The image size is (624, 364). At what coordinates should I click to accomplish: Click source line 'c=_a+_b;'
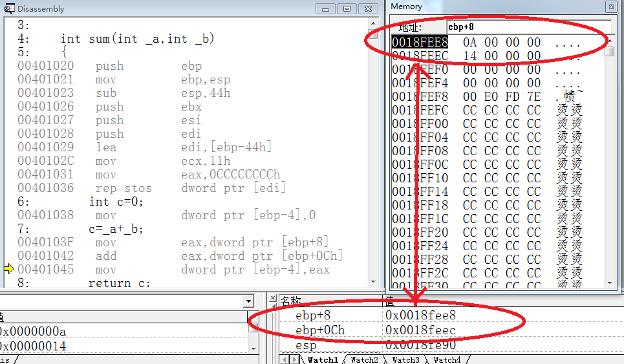pos(116,229)
